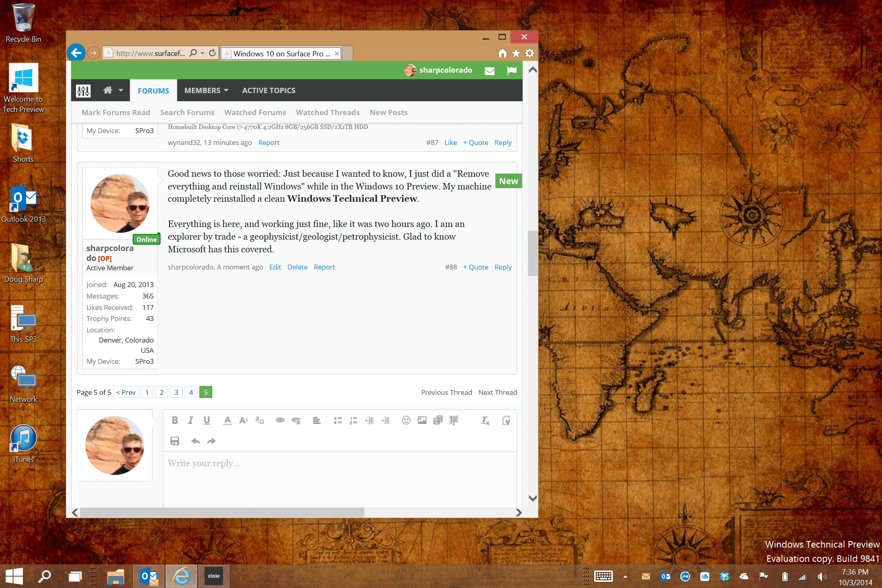Toggle Bold formatting in the reply editor
The image size is (882, 588).
(175, 420)
